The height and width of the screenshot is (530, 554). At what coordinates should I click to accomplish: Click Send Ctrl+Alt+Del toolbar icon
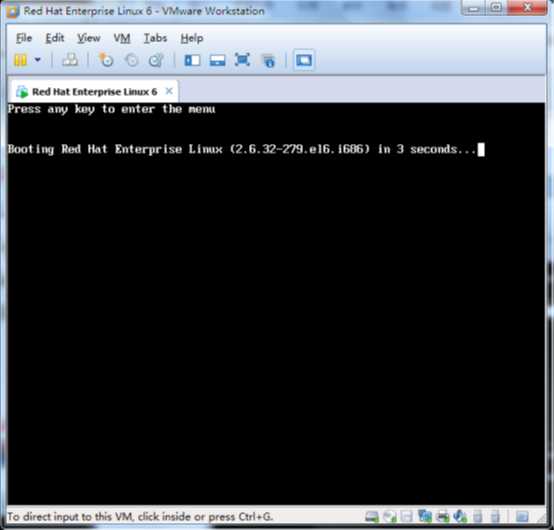click(x=70, y=60)
